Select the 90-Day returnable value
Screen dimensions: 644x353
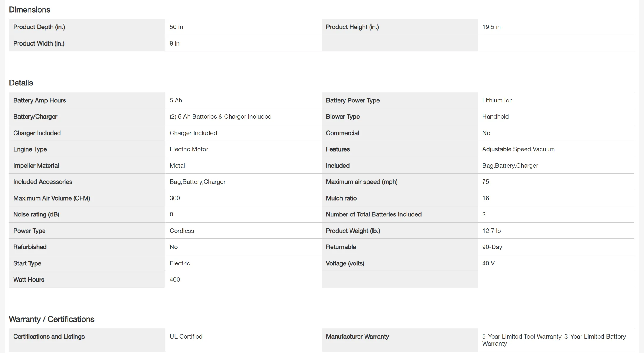click(x=492, y=247)
